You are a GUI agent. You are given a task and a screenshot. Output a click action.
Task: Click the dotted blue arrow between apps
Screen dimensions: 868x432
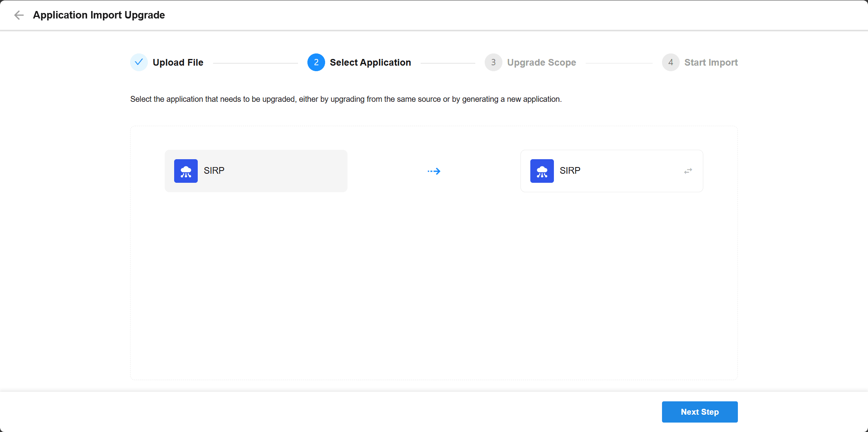point(434,171)
